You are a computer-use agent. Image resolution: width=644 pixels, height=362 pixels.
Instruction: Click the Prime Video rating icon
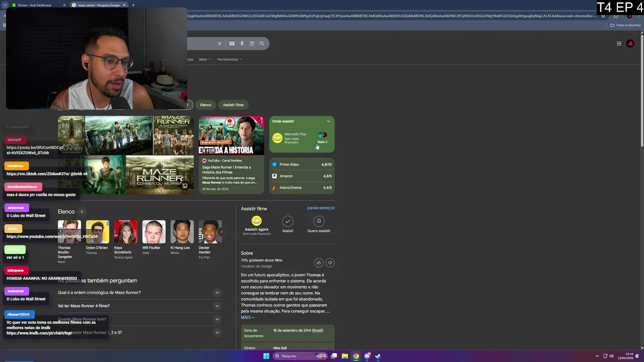coord(274,164)
